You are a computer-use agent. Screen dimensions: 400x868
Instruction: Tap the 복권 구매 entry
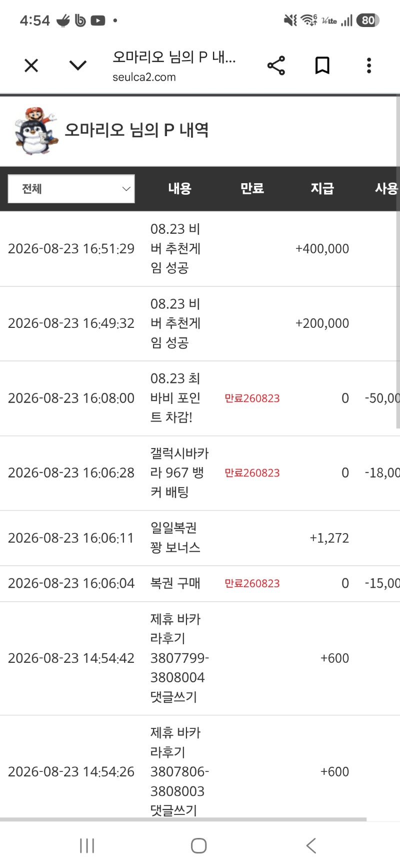click(200, 584)
